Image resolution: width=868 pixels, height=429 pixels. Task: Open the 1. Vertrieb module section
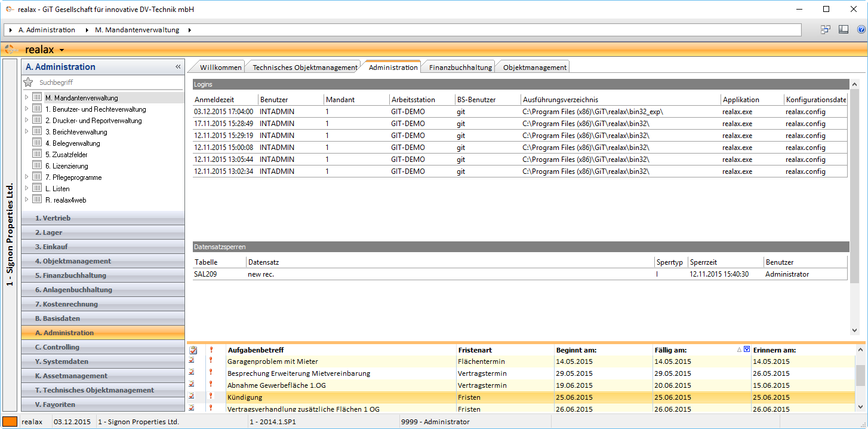click(103, 218)
